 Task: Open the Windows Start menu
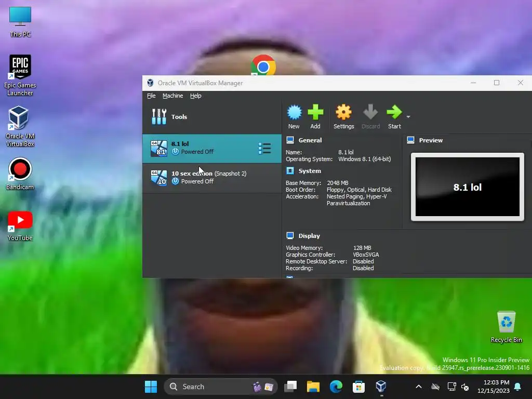151,387
